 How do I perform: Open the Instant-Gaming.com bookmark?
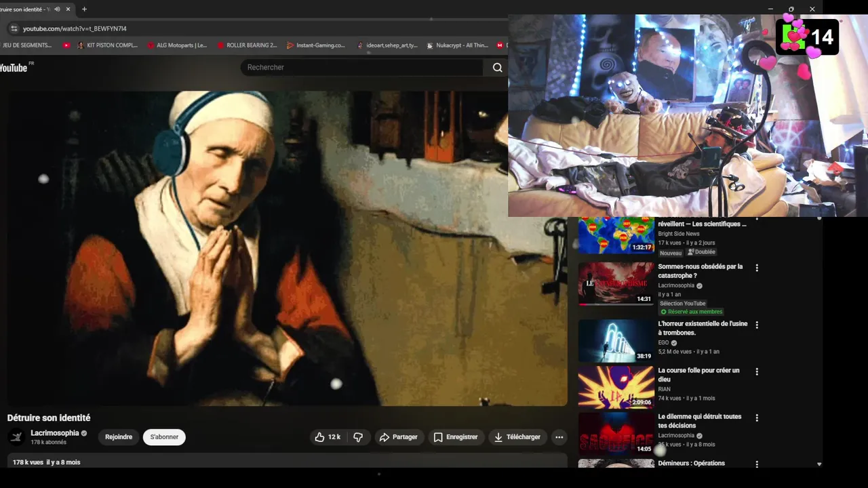[316, 45]
